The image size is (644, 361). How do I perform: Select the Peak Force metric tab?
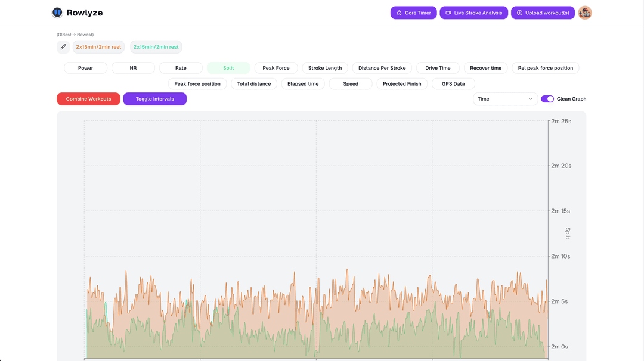(276, 68)
